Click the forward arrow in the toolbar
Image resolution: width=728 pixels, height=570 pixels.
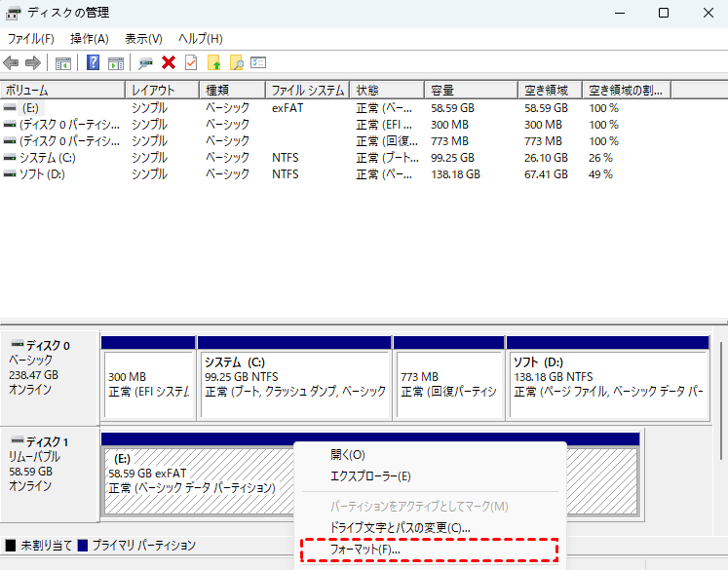point(33,63)
